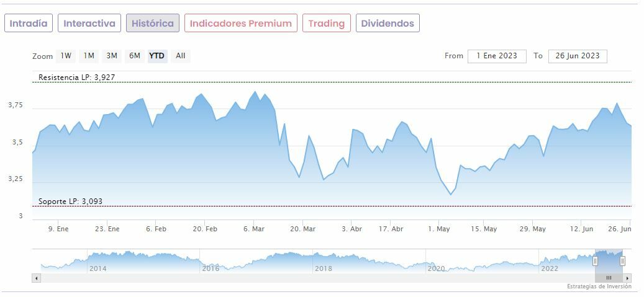Open Indicadores Premium tab
Screen dimensions: 644x297
(241, 24)
